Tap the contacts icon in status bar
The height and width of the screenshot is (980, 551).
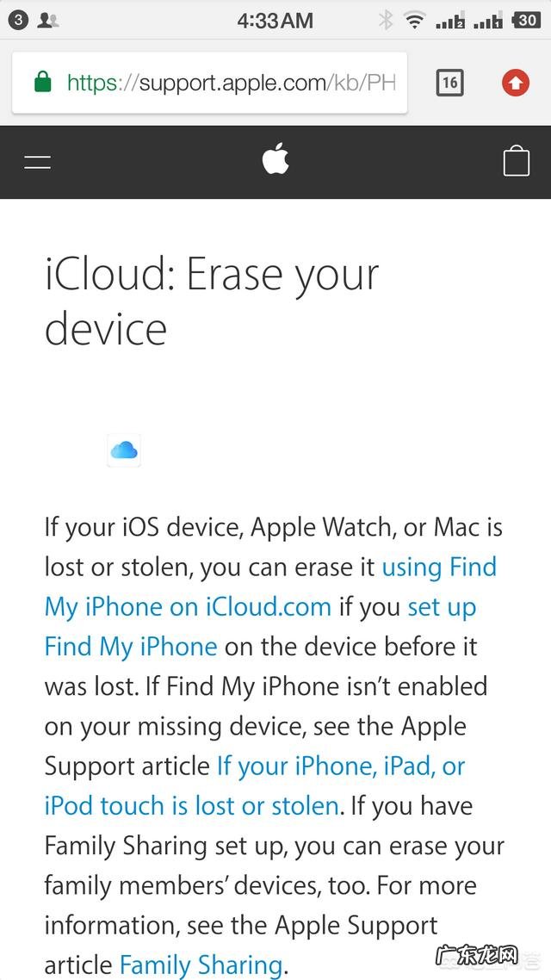coord(48,21)
